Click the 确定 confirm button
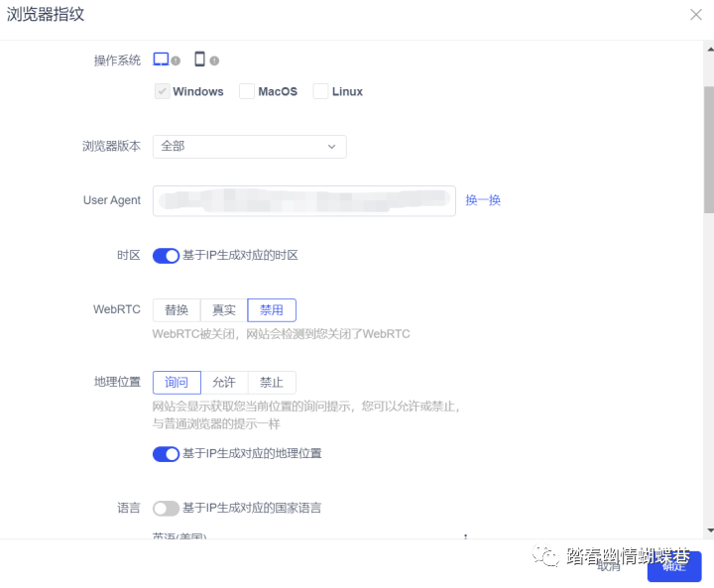Screen dimensions: 714x588 [674, 566]
